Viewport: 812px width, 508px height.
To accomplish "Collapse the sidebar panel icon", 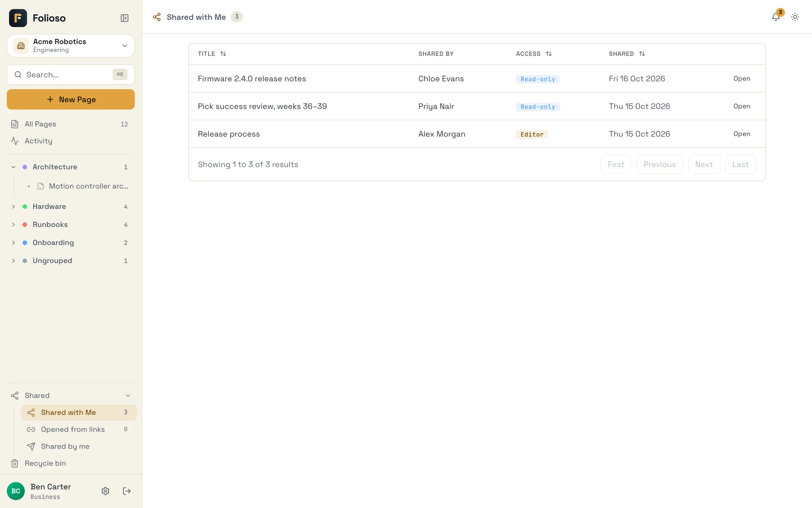I will tap(125, 18).
